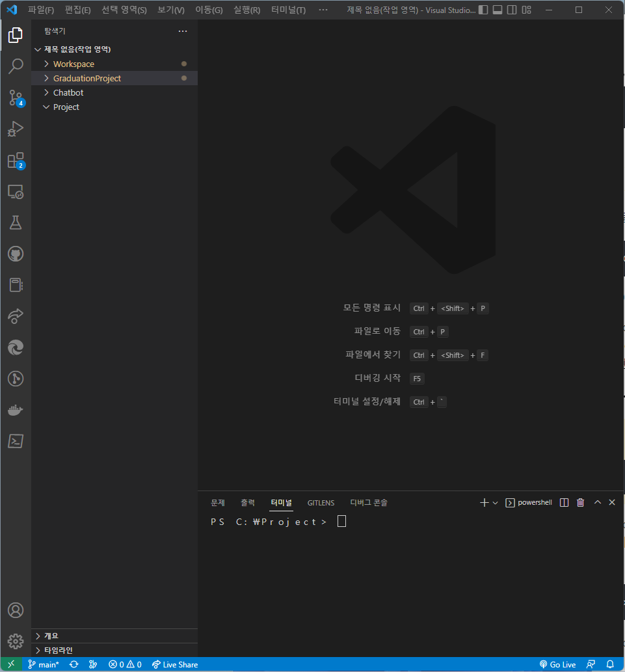Click the feedback icon beside Go Live
625x672 pixels.
591,664
